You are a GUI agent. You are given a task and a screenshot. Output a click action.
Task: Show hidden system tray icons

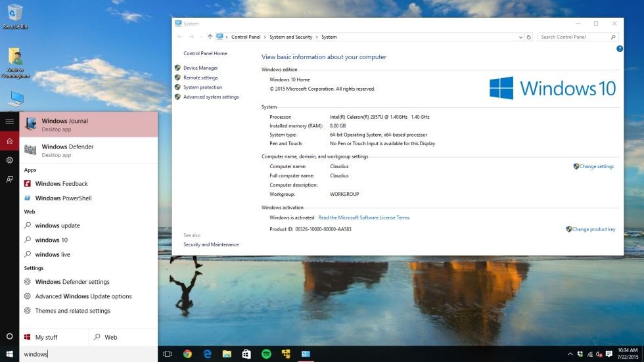coord(570,354)
